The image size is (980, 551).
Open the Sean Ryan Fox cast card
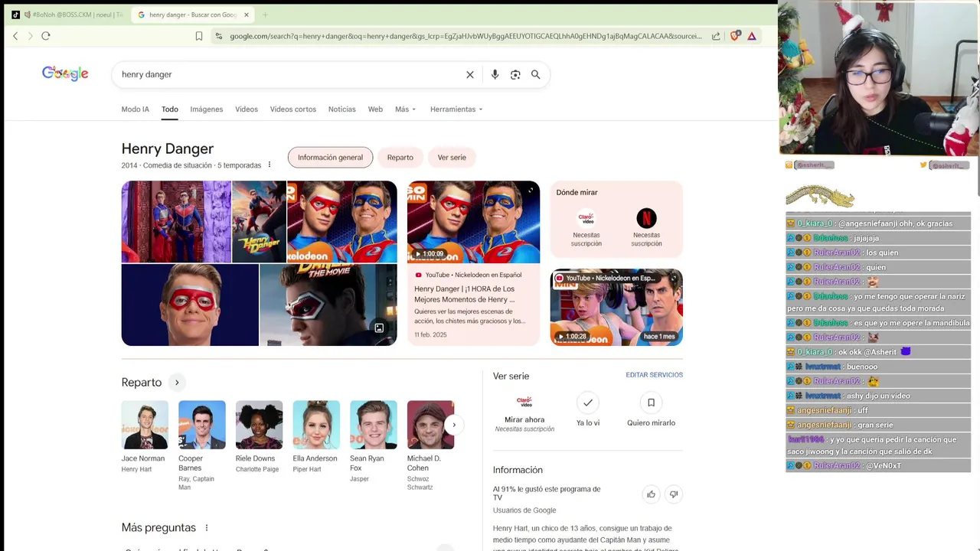point(373,442)
